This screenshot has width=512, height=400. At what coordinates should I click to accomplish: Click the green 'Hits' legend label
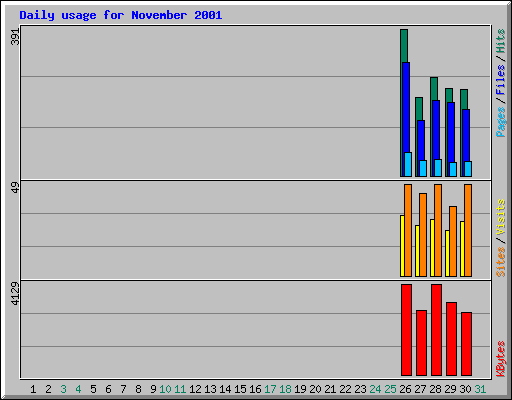[500, 41]
